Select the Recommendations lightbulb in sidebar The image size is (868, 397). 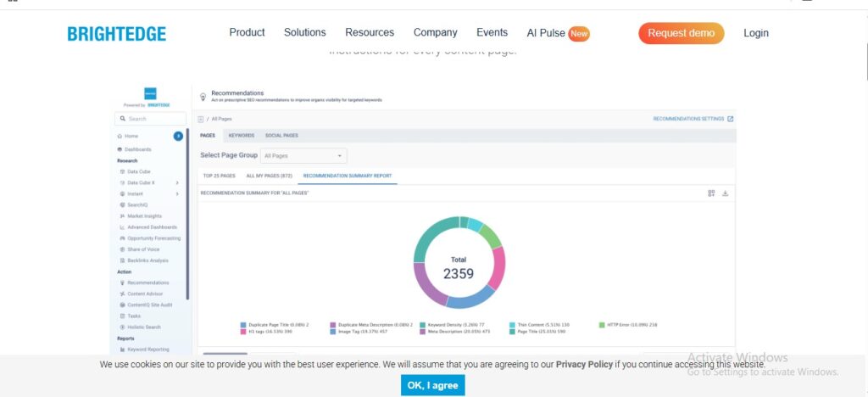(x=122, y=282)
